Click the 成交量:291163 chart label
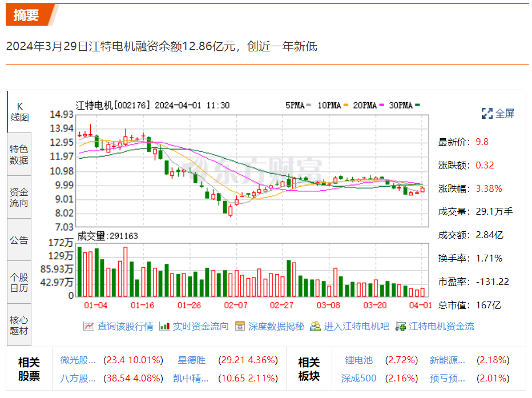Viewport: 532px width, 398px height. tap(107, 236)
